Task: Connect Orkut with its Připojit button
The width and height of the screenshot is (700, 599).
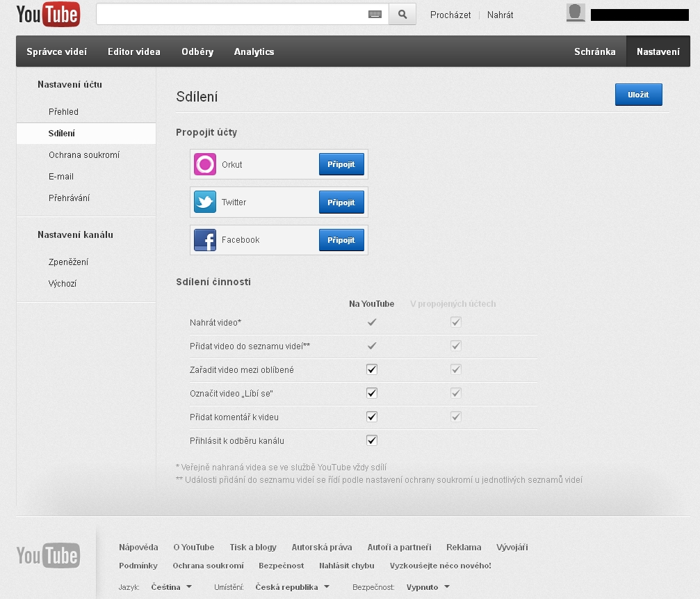Action: [x=341, y=164]
